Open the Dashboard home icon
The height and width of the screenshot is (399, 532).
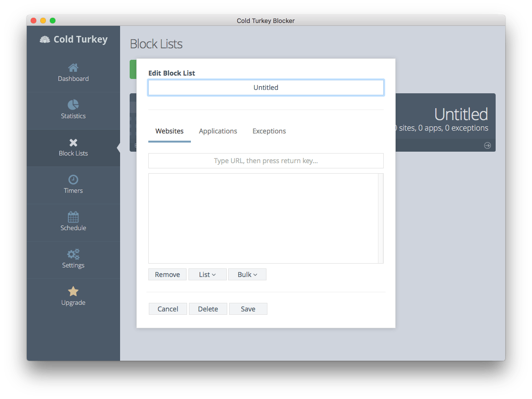(x=73, y=67)
